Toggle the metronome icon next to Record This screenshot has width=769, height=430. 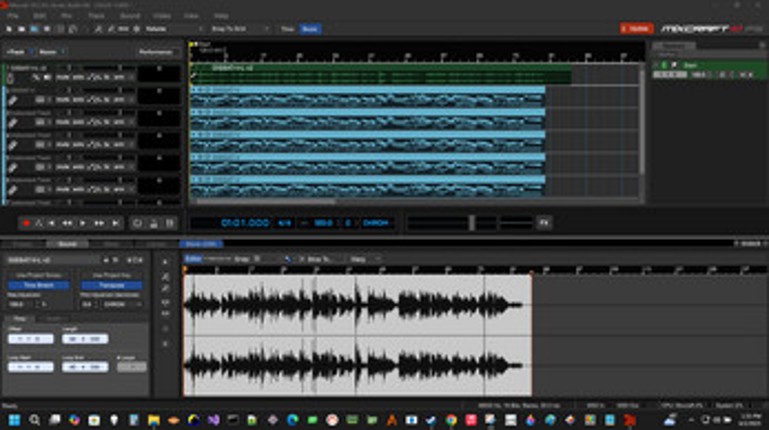point(39,223)
